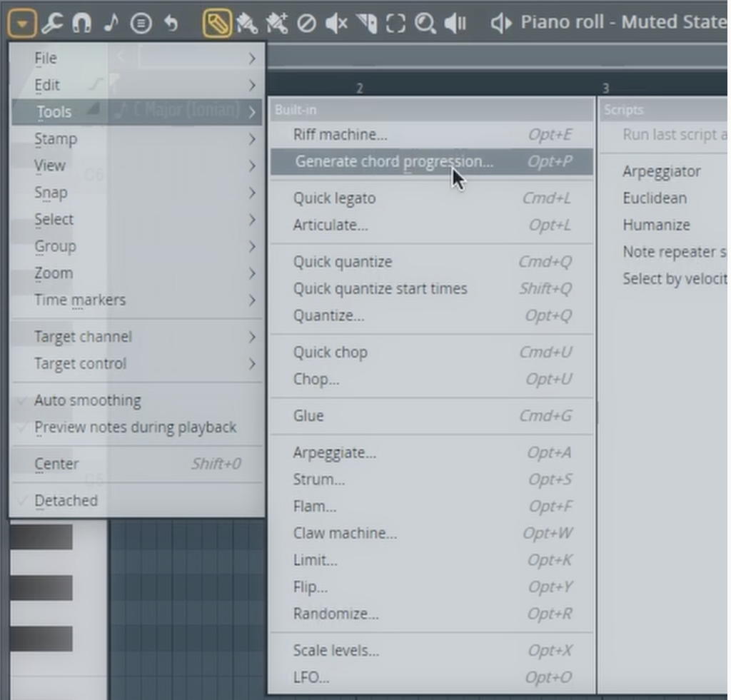Image resolution: width=731 pixels, height=700 pixels.
Task: Run the Arpeggiator script
Action: (664, 171)
